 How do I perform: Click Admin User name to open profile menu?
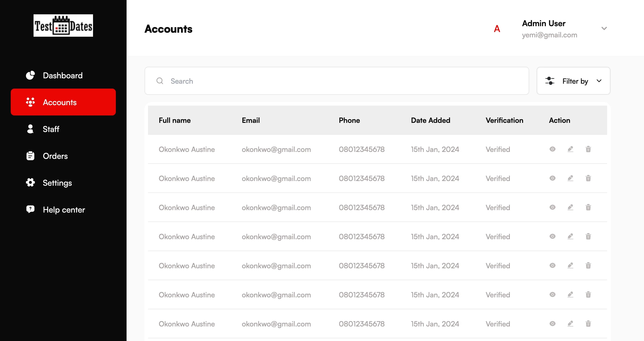544,23
